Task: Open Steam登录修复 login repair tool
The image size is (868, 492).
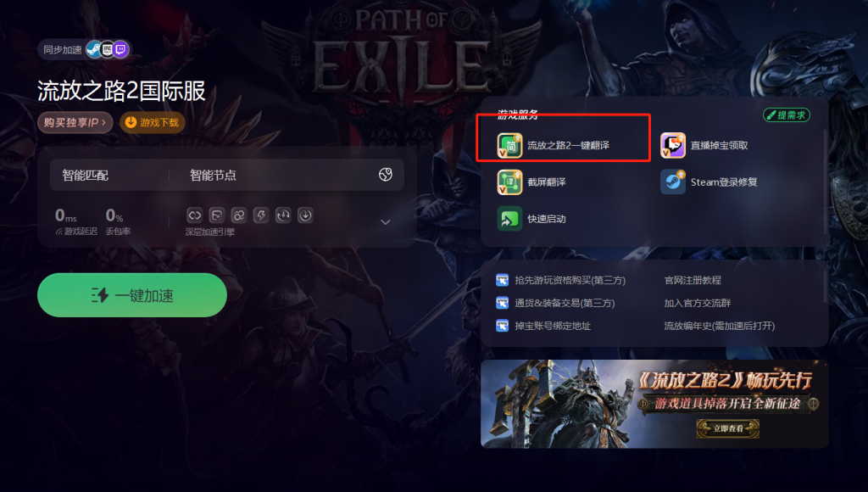Action: click(x=709, y=182)
